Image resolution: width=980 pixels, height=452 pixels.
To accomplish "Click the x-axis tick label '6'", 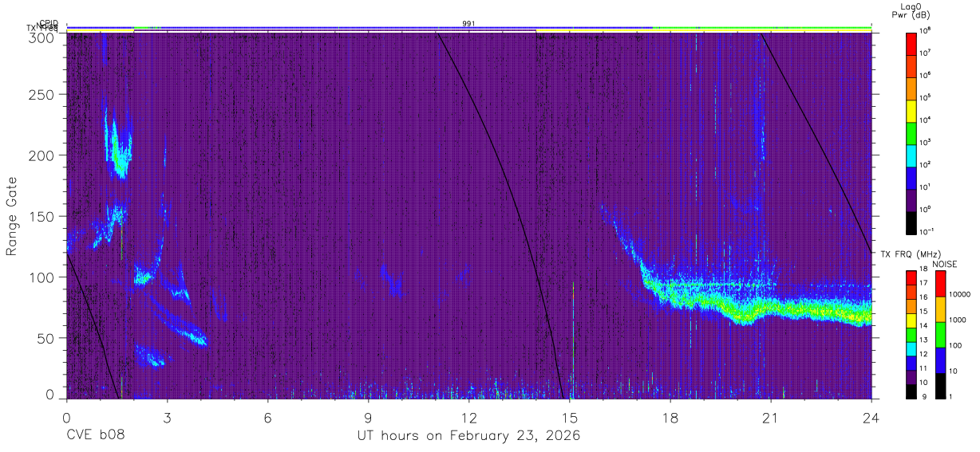I will pyautogui.click(x=267, y=417).
